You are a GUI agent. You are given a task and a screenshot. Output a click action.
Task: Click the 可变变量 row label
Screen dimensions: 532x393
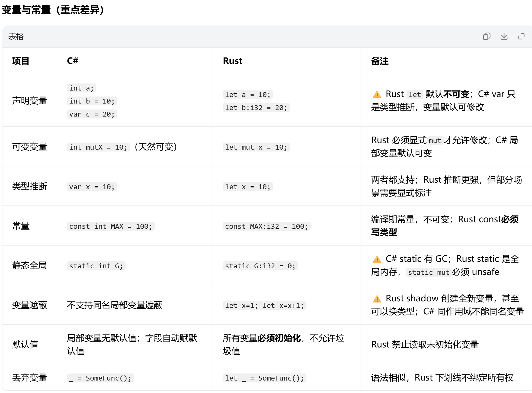[30, 147]
